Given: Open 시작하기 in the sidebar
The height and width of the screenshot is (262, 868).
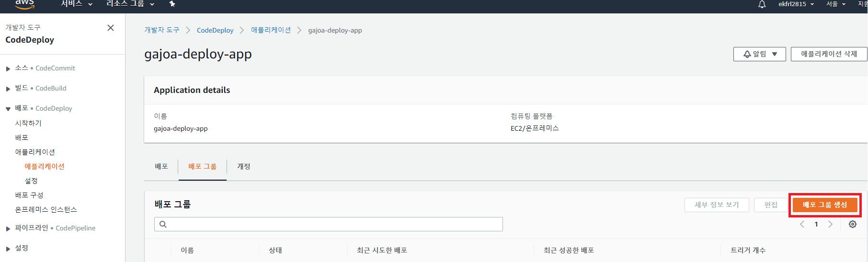Looking at the screenshot, I should [28, 123].
